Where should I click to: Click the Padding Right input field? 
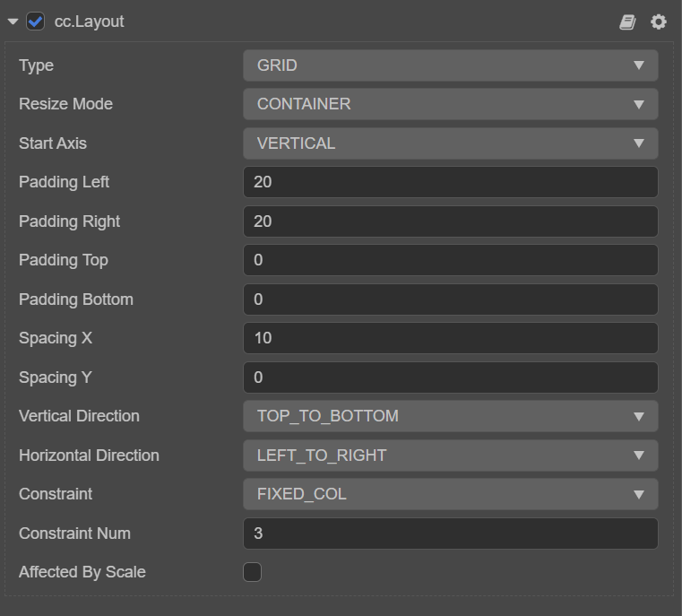point(450,221)
